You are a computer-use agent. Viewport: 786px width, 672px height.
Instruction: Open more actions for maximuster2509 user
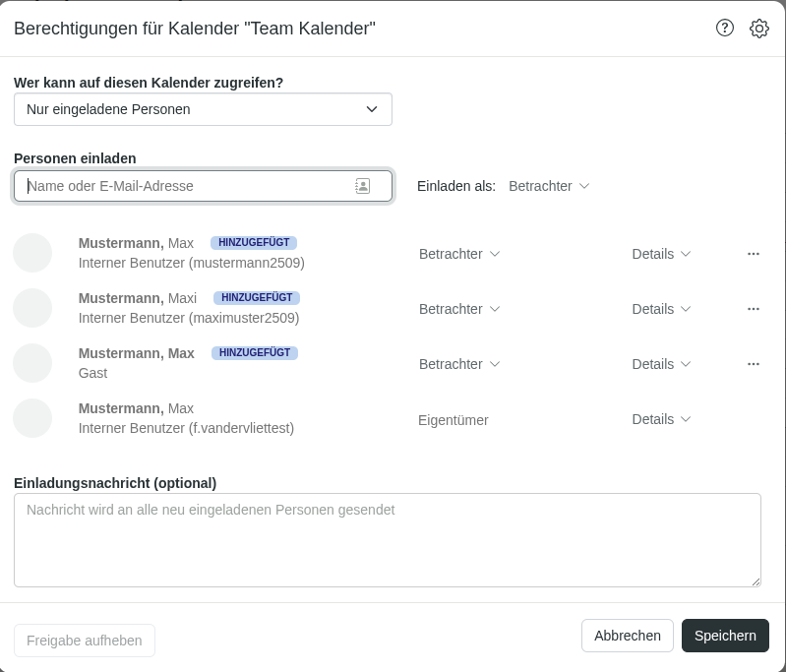(754, 309)
